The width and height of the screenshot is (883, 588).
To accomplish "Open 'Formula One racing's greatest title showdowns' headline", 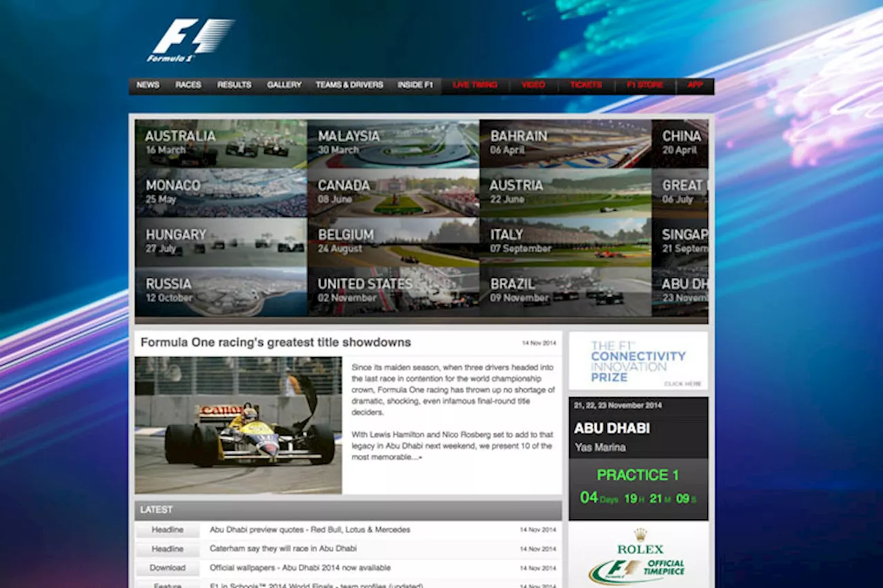I will (276, 343).
